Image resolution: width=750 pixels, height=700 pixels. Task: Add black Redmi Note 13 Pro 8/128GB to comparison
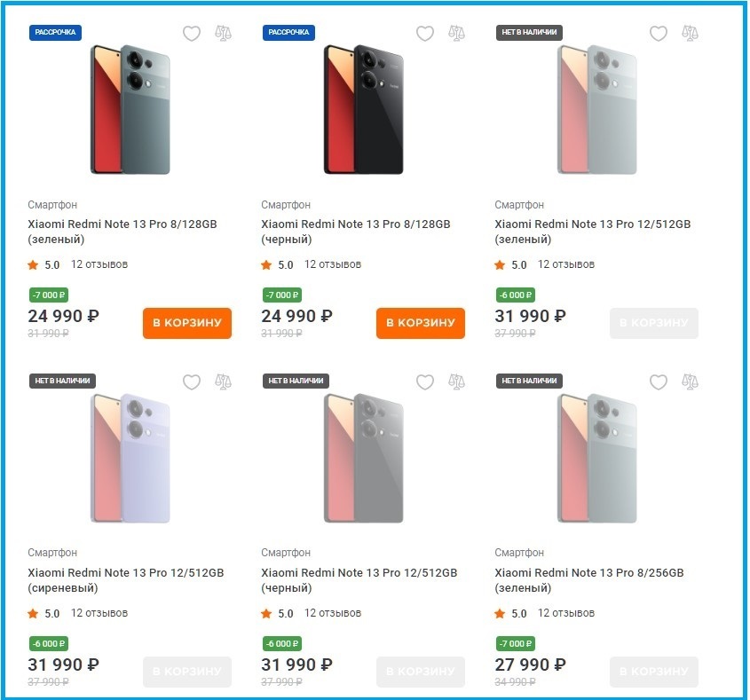click(456, 34)
